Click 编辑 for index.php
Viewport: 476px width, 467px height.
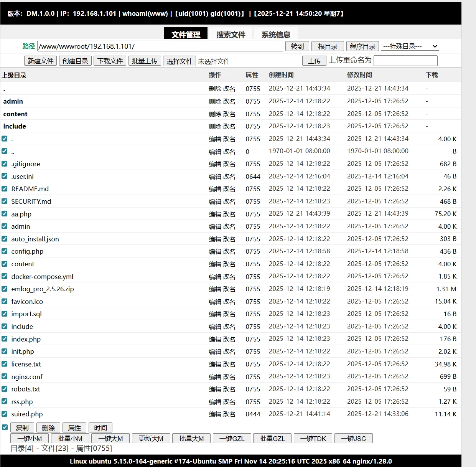click(215, 339)
